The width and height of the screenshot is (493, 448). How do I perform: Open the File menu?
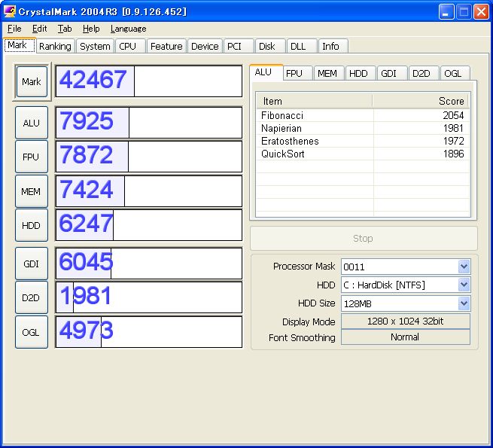14,29
